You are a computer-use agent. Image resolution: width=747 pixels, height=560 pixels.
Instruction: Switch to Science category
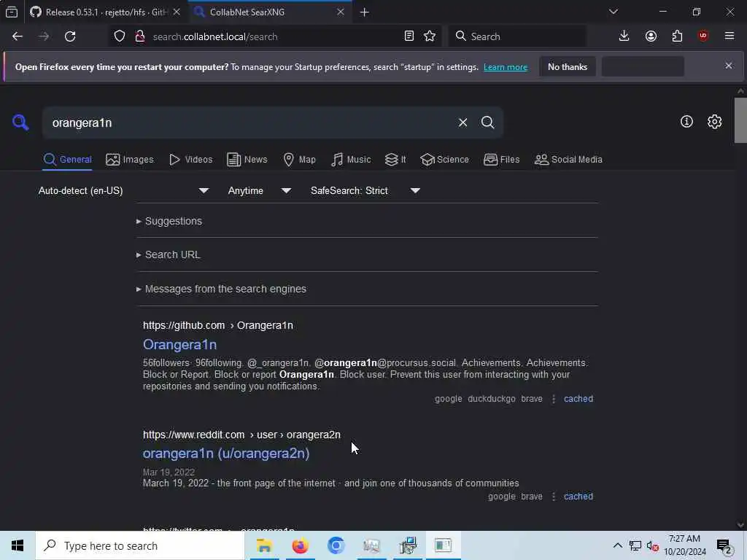pos(444,160)
